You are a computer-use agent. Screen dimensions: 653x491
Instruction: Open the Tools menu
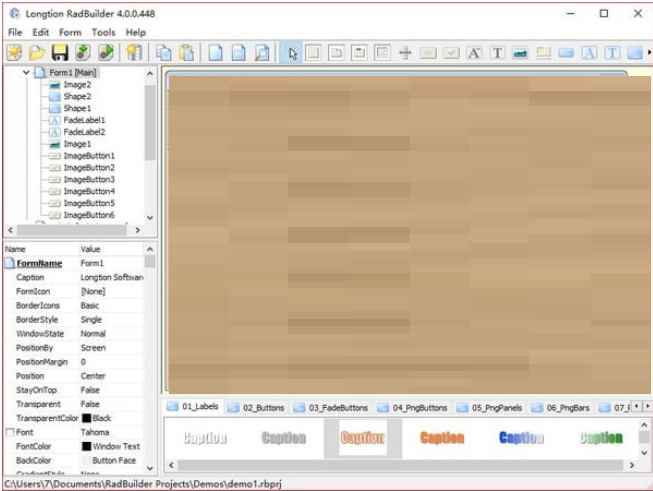tap(104, 32)
